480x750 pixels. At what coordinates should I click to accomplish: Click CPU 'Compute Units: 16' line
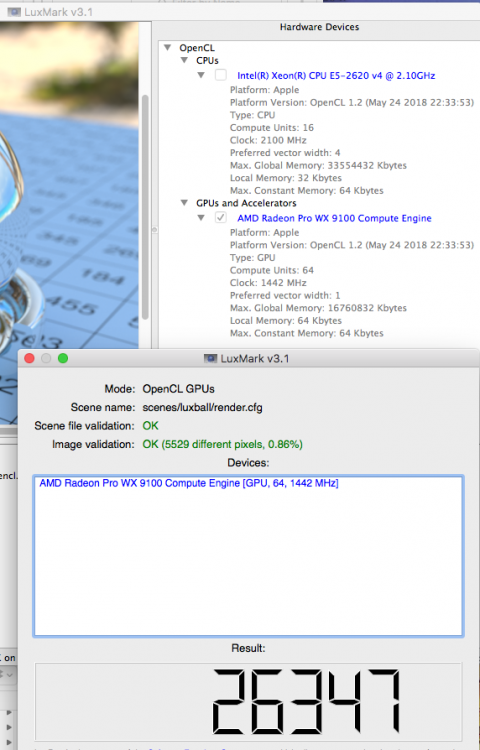pos(272,128)
